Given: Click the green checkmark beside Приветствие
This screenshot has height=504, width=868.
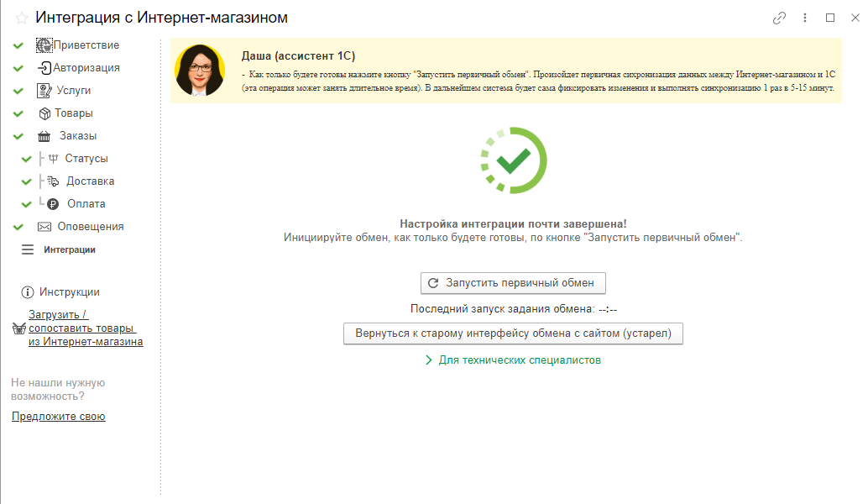Looking at the screenshot, I should pos(18,45).
